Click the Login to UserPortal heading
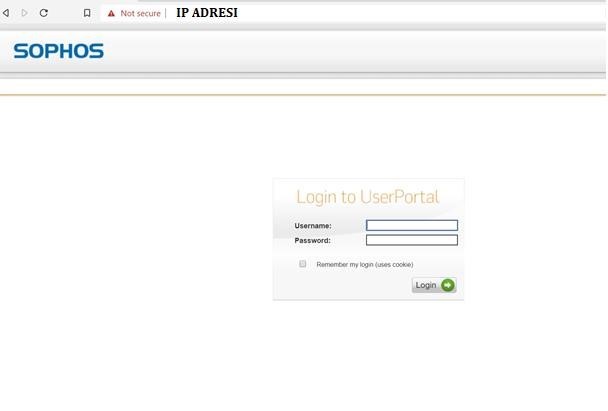The height and width of the screenshot is (411, 608). 368,197
